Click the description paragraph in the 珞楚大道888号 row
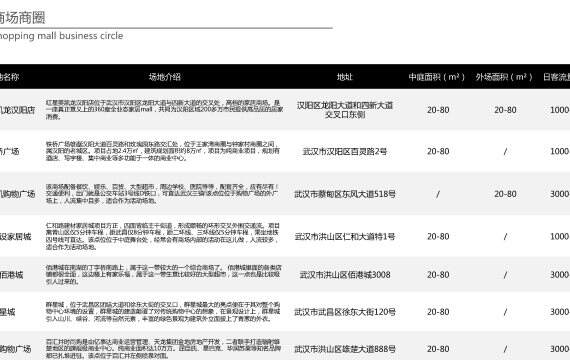 [163, 348]
